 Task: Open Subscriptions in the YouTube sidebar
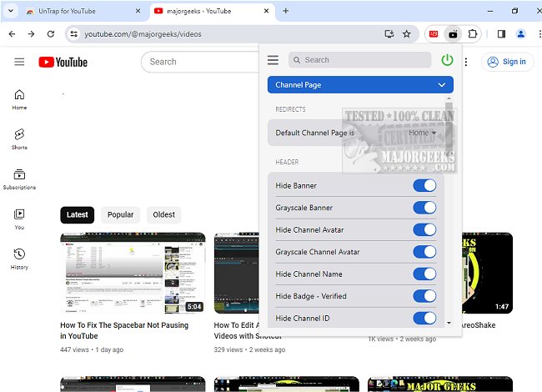[x=19, y=179]
